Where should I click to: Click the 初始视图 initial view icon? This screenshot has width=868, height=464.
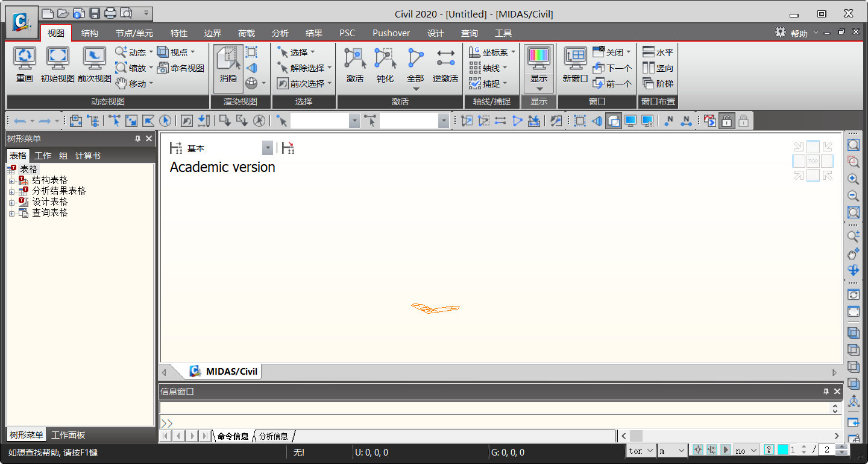pos(57,65)
